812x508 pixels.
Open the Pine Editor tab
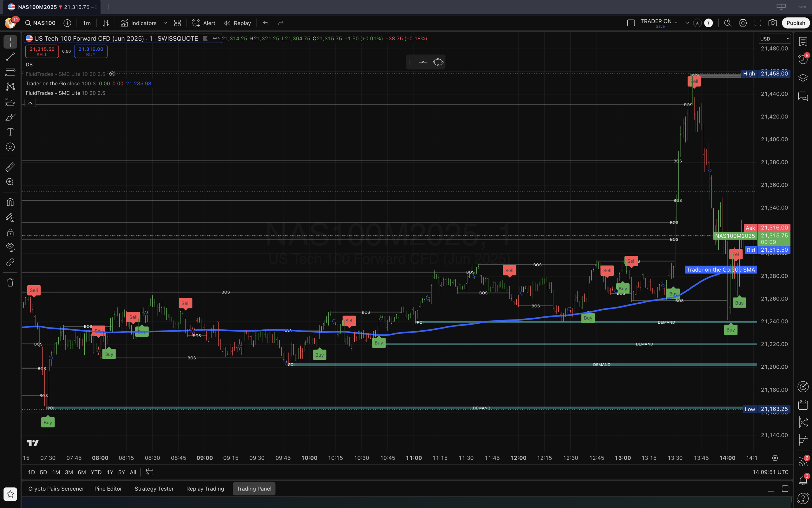pyautogui.click(x=108, y=489)
